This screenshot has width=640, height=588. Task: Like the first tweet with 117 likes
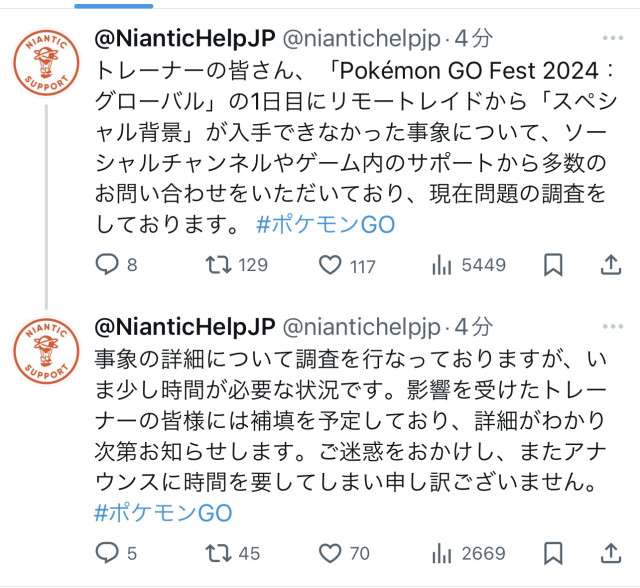(x=330, y=265)
